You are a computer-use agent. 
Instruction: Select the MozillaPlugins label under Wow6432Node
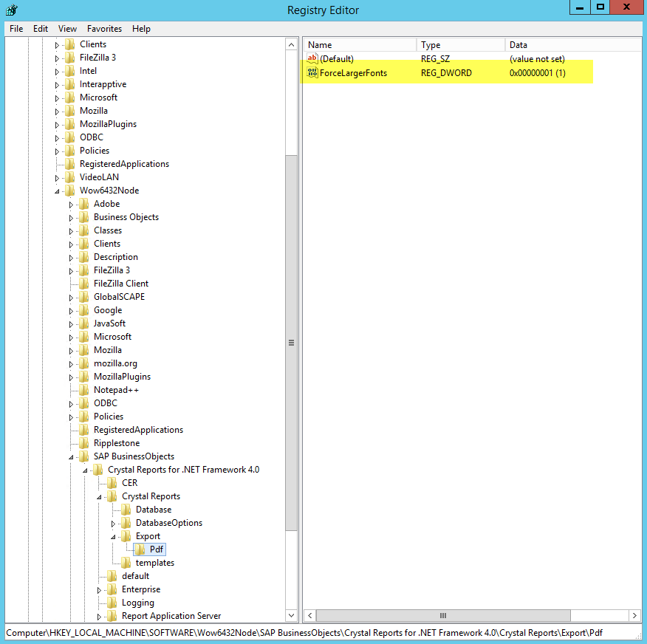[122, 377]
